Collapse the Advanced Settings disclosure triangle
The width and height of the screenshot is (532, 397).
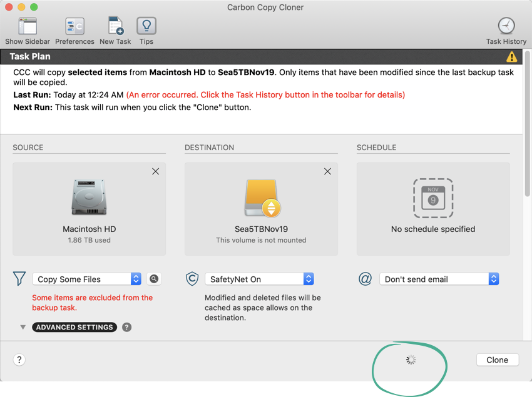click(x=23, y=327)
